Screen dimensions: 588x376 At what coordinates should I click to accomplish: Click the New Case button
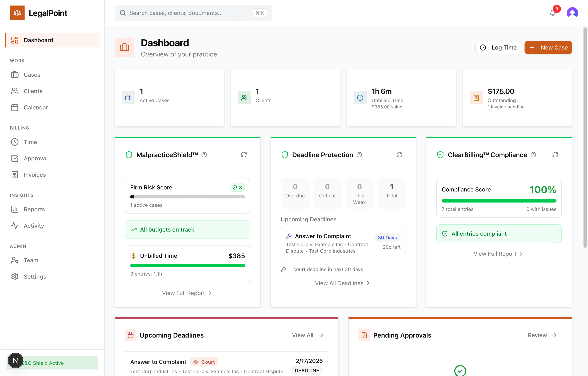[548, 47]
